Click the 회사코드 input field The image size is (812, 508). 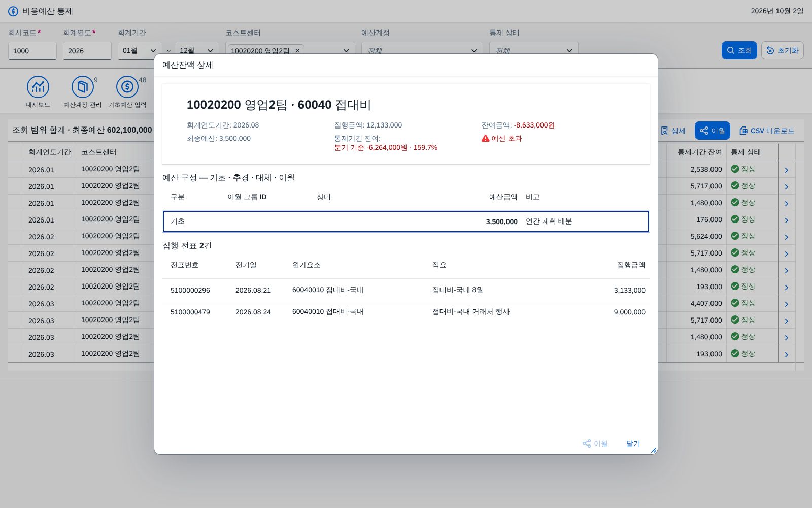[x=32, y=51]
